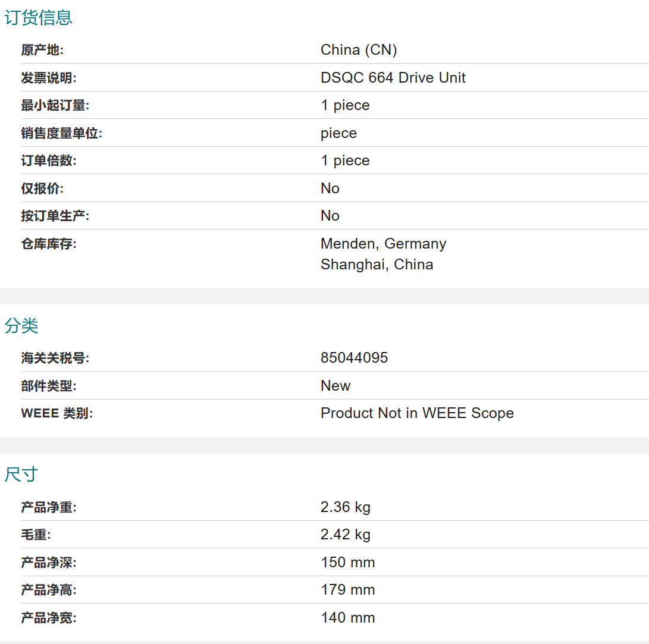Screen dimensions: 649x644
Task: Click Product Not in WEEE Scope text
Action: click(417, 413)
